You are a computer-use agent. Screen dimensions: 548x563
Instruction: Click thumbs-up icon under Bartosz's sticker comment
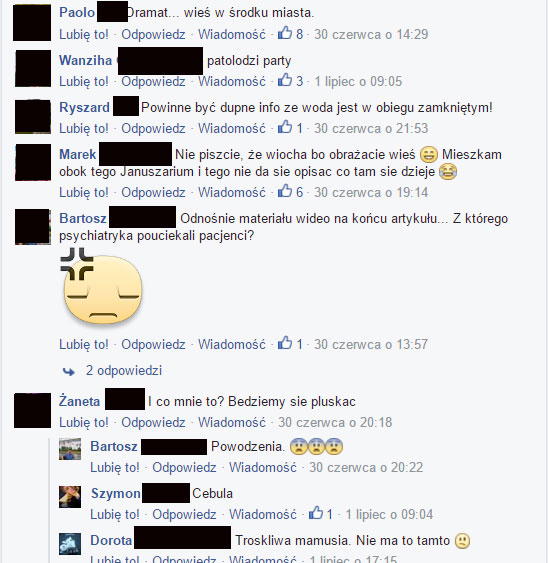285,343
